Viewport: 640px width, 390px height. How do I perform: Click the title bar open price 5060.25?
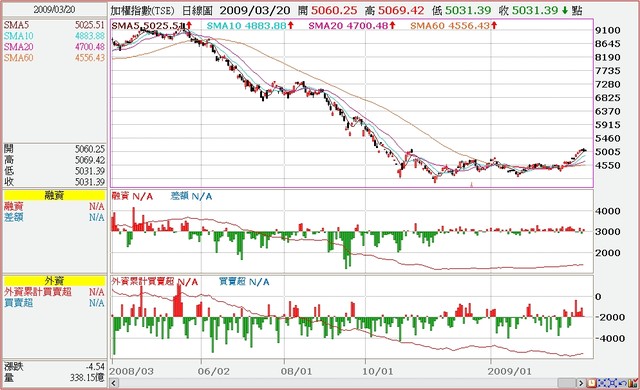point(334,11)
